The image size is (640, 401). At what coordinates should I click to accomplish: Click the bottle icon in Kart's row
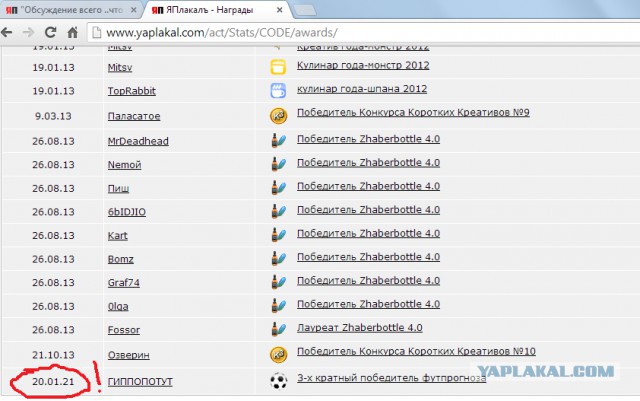(278, 234)
